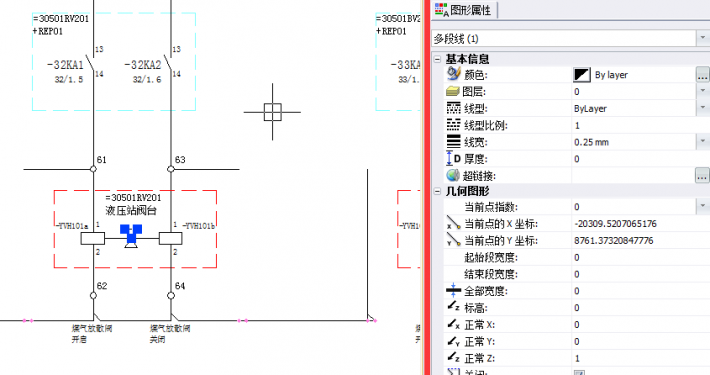Click the 线型比例 value field
Viewport: 710px width, 375px height.
641,125
